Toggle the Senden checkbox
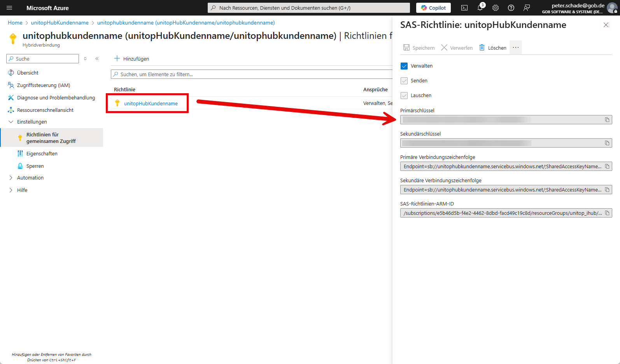Screen dimensions: 620x364 click(404, 81)
